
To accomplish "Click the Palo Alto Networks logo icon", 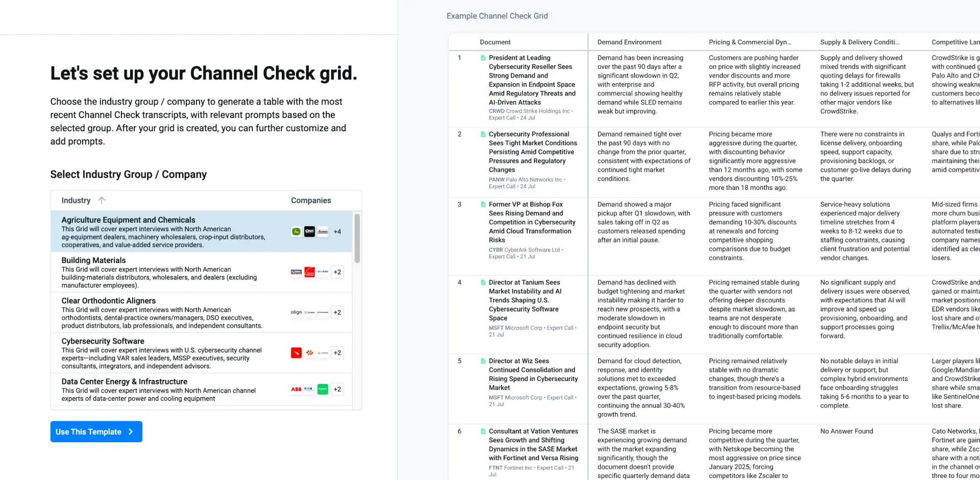I will pos(309,353).
